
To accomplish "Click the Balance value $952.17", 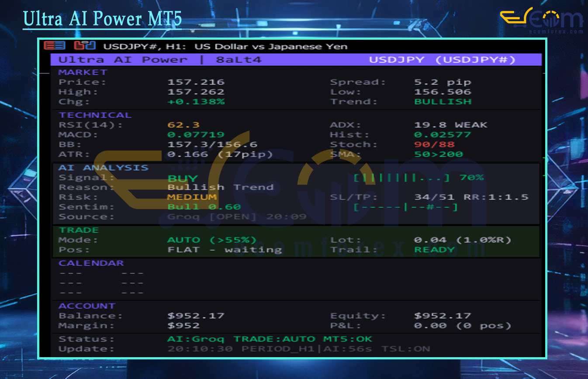I will (x=196, y=316).
